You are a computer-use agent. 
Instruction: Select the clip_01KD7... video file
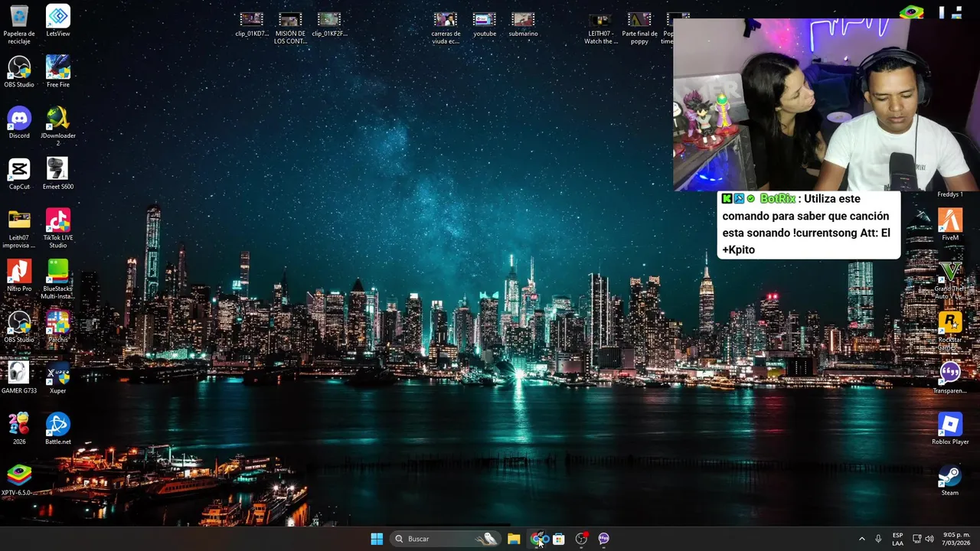[x=252, y=24]
